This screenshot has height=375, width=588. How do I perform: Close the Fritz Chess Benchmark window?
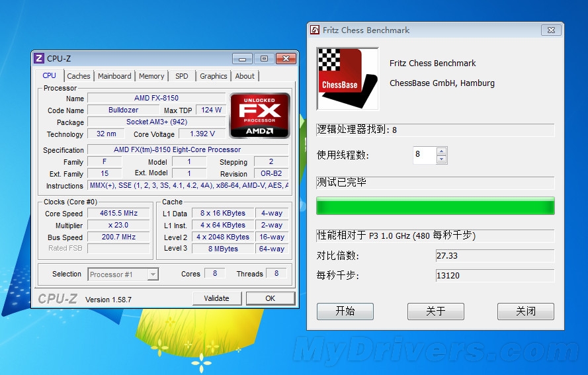[550, 30]
